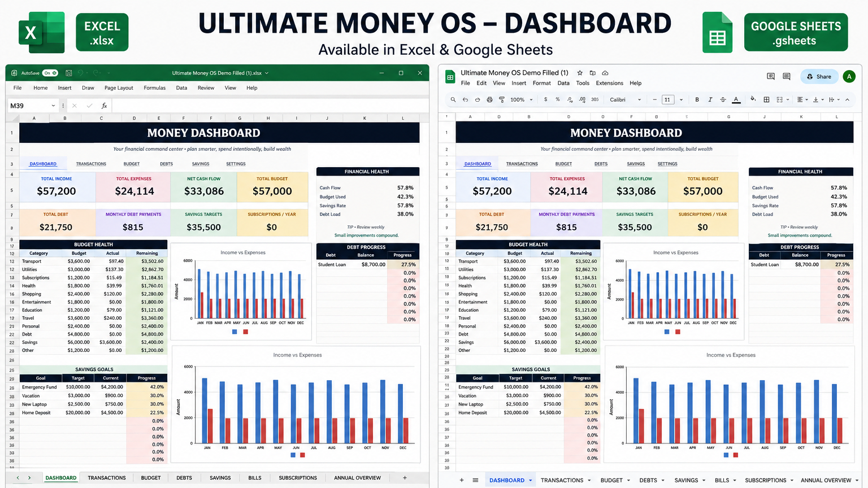The height and width of the screenshot is (488, 868).
Task: Click the GOOGLE SHEETS .gsheets green badge
Action: click(x=796, y=33)
